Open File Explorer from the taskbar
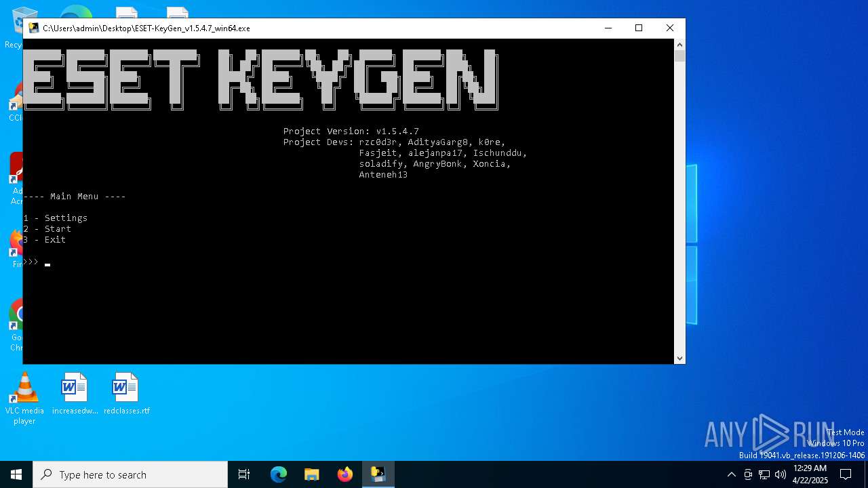Screen dimensions: 868x488 pos(312,474)
